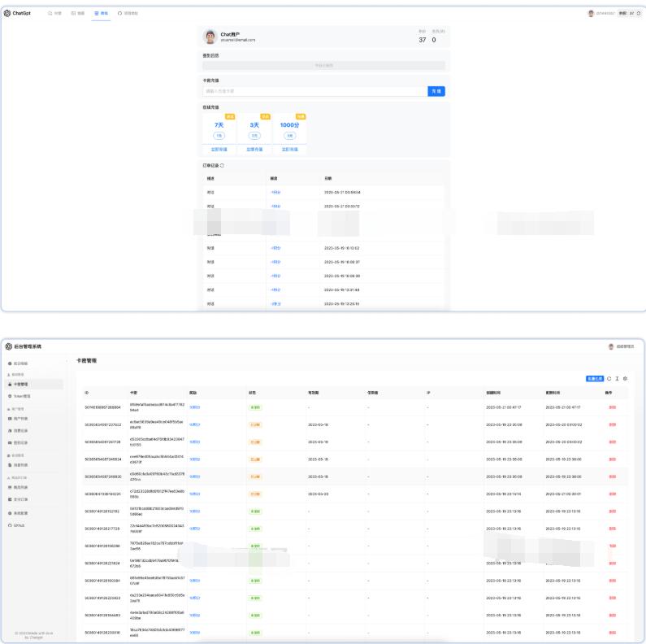646x644 pixels.
Task: Open the 对话 tab in top navigation
Action: pyautogui.click(x=55, y=13)
